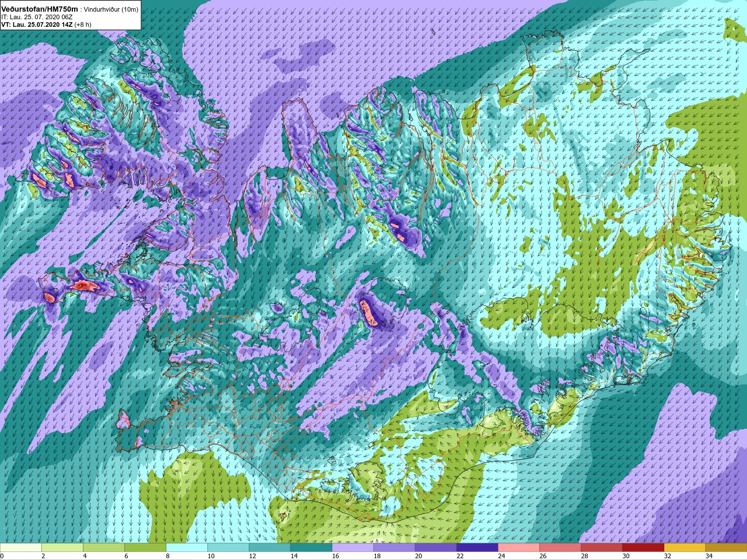Click the legend scale value '12'

253,556
